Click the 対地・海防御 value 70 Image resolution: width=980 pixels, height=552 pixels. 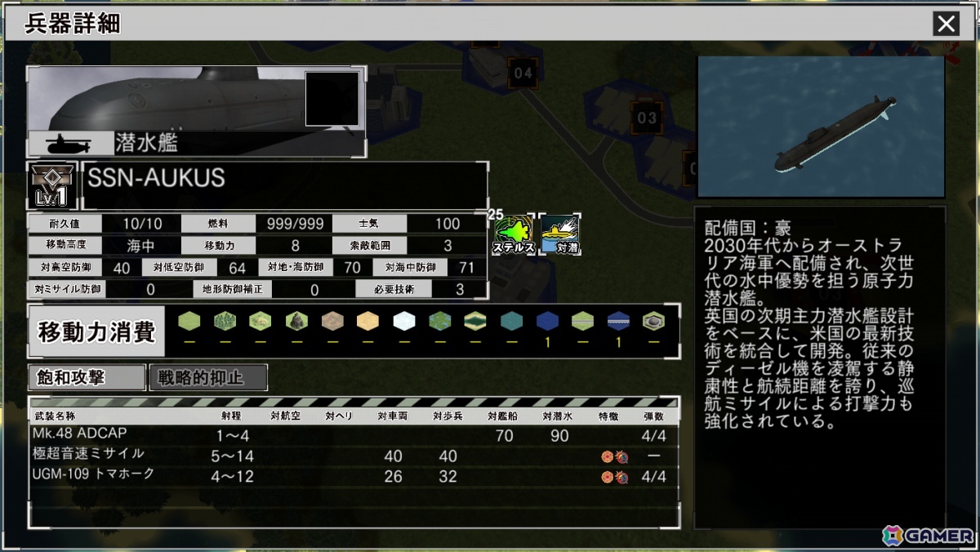(x=352, y=268)
